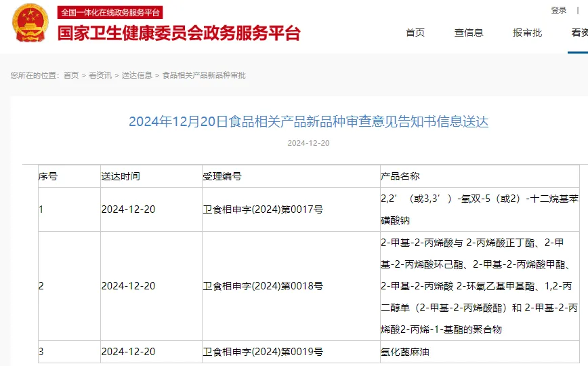The image size is (588, 366).
Task: Click the blue 2024年12月20日 article title
Action: pyautogui.click(x=308, y=122)
